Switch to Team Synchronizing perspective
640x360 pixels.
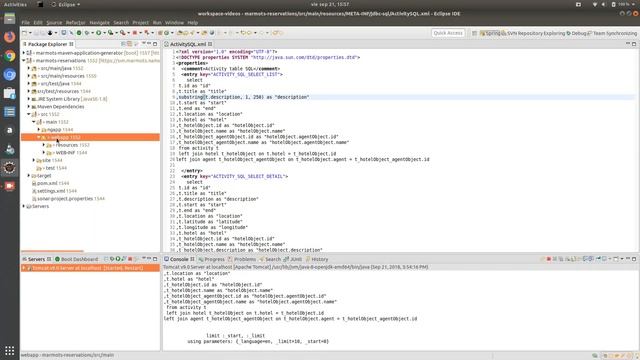point(612,33)
